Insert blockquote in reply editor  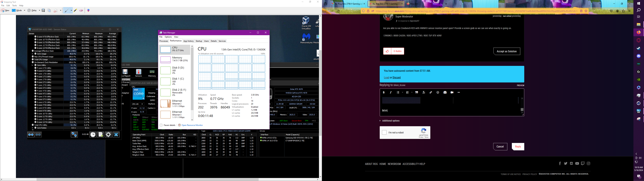[417, 93]
